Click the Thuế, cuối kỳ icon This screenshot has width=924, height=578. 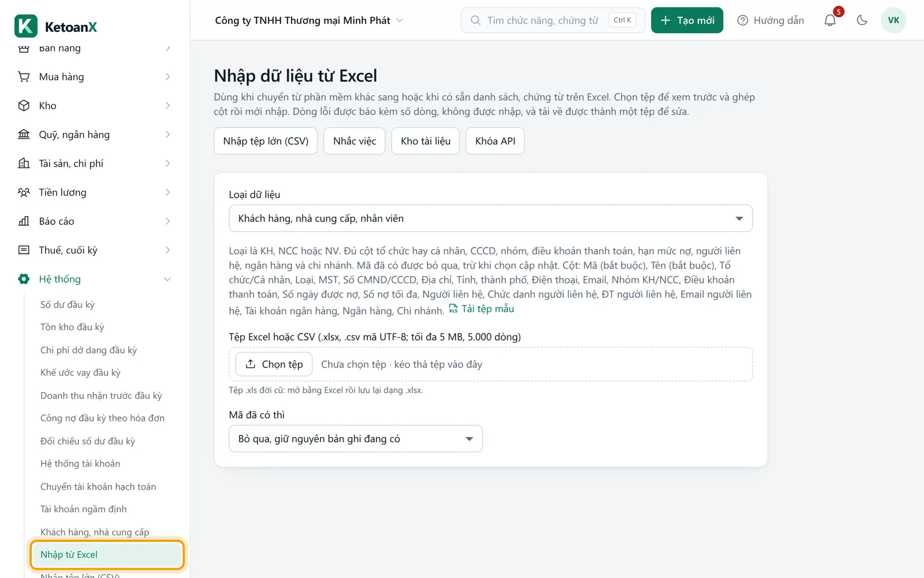pos(24,250)
